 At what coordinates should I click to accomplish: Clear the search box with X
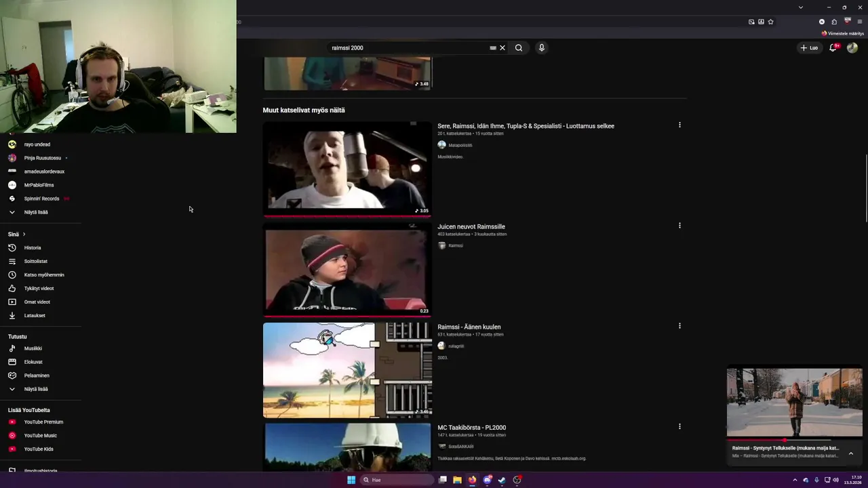click(502, 48)
